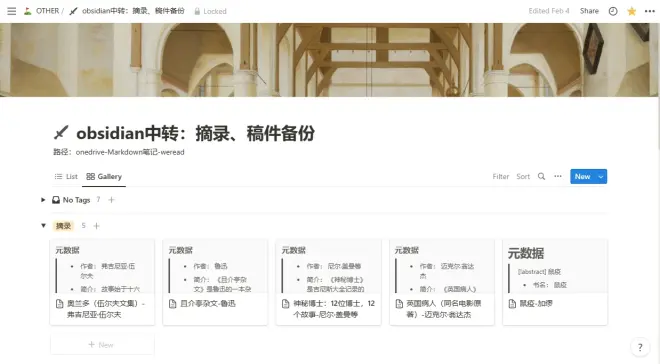660x364 pixels.
Task: Click page icon on 且介亭杂文 card
Action: [x=173, y=303]
